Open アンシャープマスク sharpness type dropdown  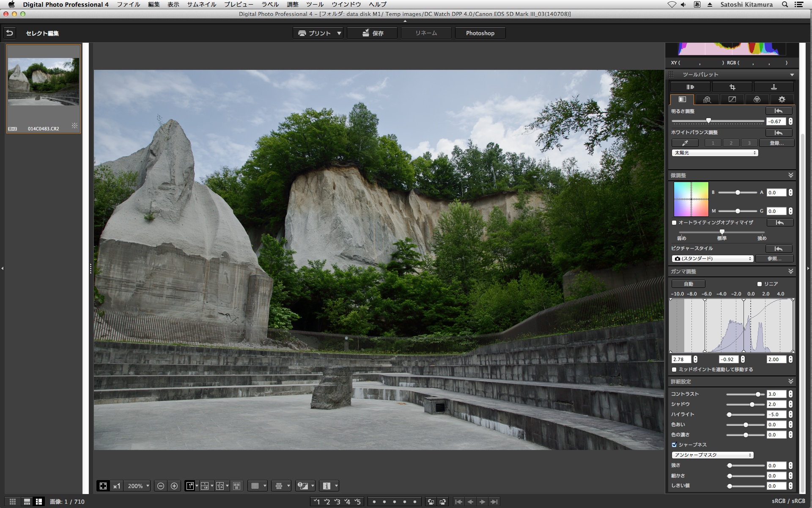pos(712,455)
